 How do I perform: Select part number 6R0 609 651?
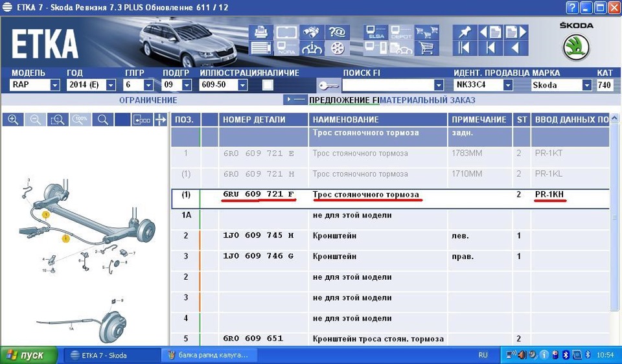[x=253, y=339]
